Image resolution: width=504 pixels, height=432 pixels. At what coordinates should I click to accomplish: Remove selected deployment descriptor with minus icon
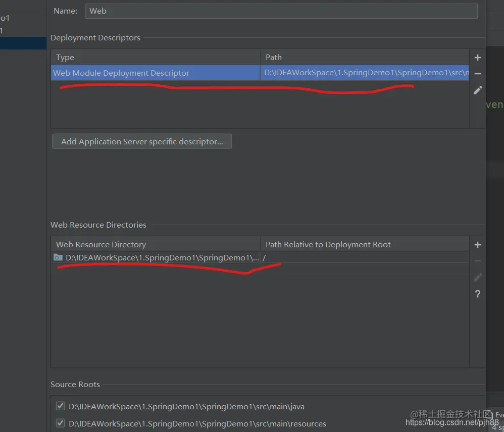478,74
